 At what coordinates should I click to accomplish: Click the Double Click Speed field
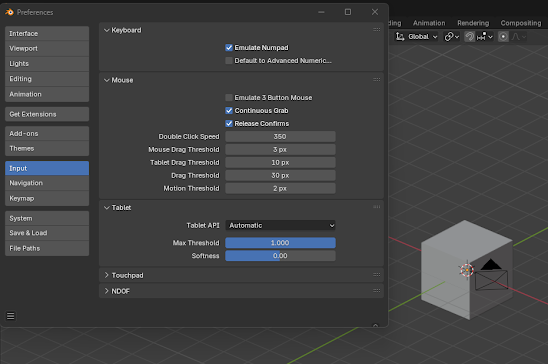pyautogui.click(x=280, y=137)
